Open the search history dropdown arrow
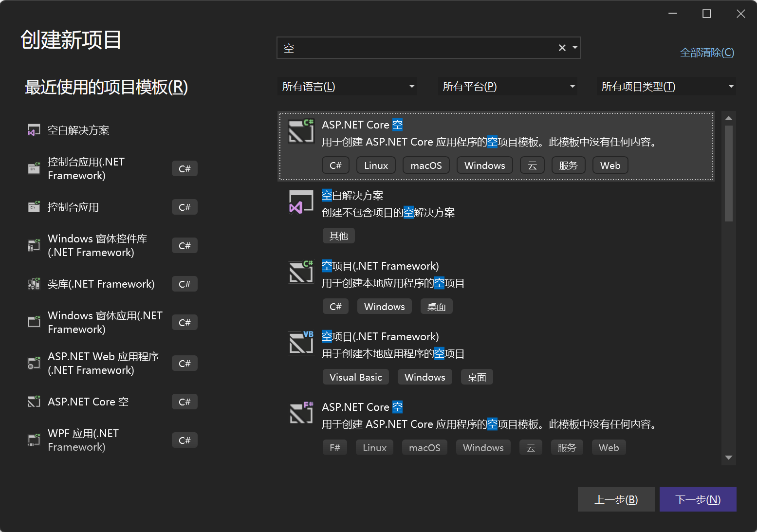Viewport: 757px width, 532px height. coord(575,48)
